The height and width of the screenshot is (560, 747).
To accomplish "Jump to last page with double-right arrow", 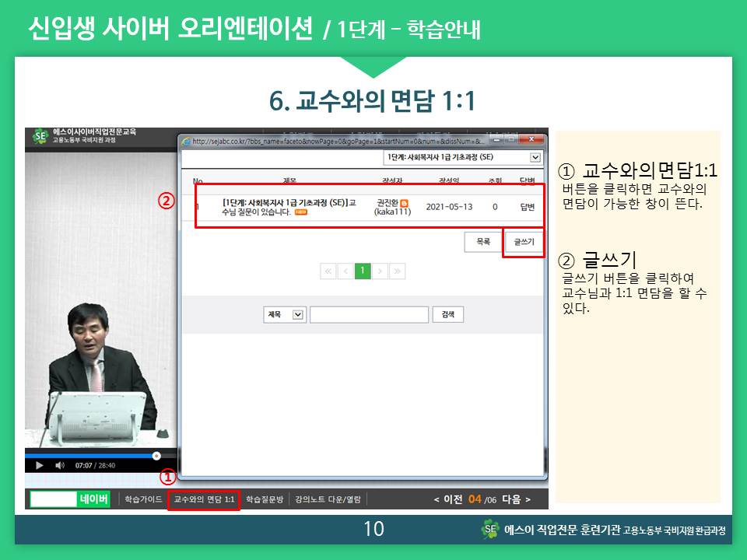I will point(398,271).
